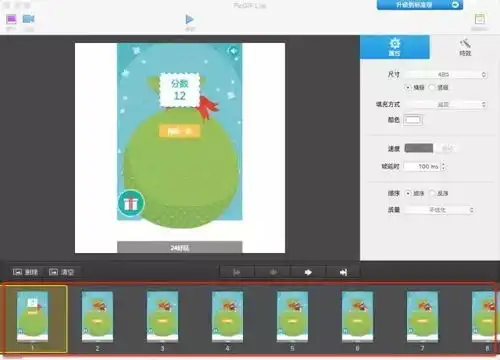The height and width of the screenshot is (360, 500).
Task: Click the dark half of speed toggle
Action: click(419, 148)
